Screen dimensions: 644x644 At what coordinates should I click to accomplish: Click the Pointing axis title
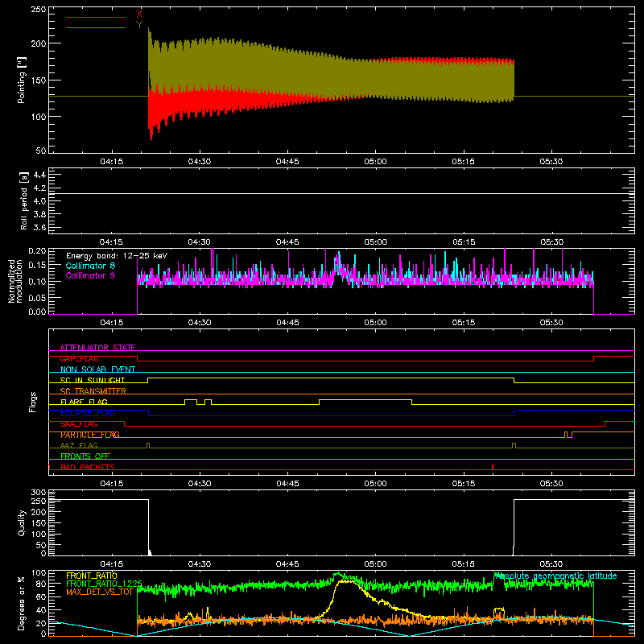(22, 80)
